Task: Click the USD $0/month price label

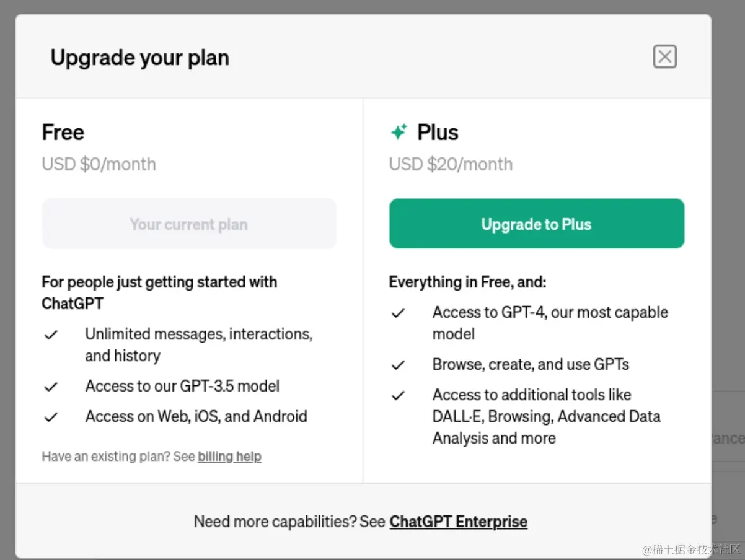Action: (99, 164)
